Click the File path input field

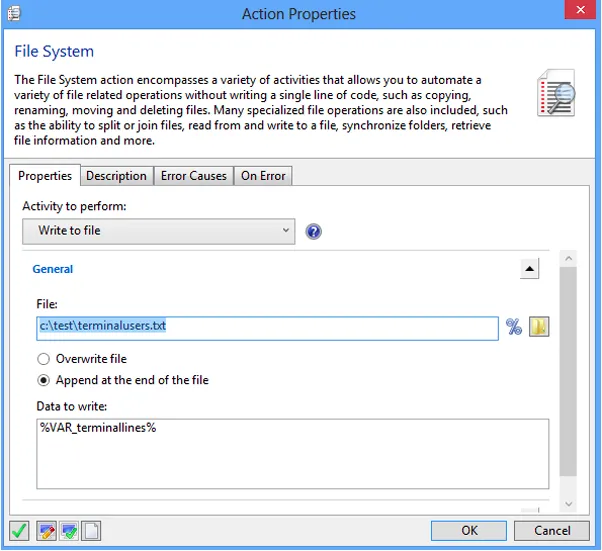[267, 328]
